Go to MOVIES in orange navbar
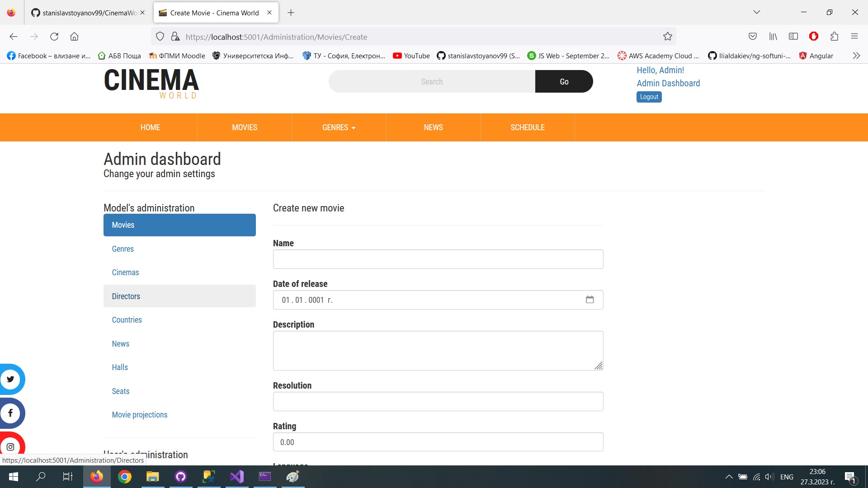The width and height of the screenshot is (868, 488). 245,127
